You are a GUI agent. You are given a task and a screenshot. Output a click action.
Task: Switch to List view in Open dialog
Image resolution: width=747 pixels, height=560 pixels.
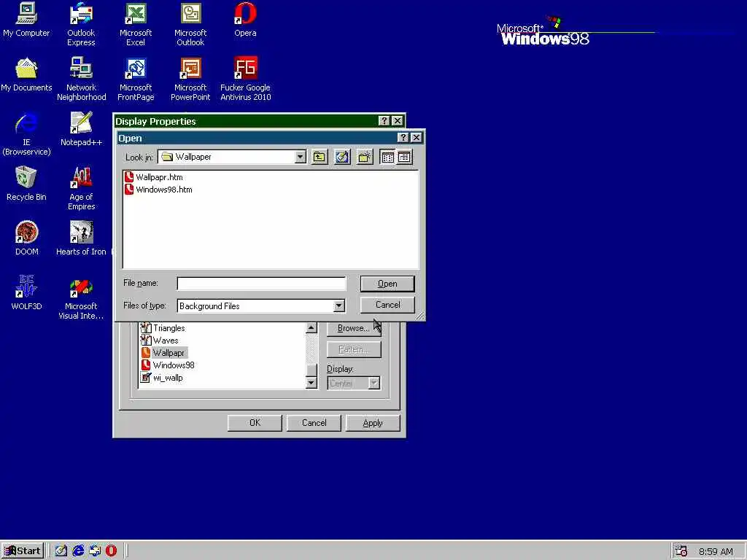[388, 157]
